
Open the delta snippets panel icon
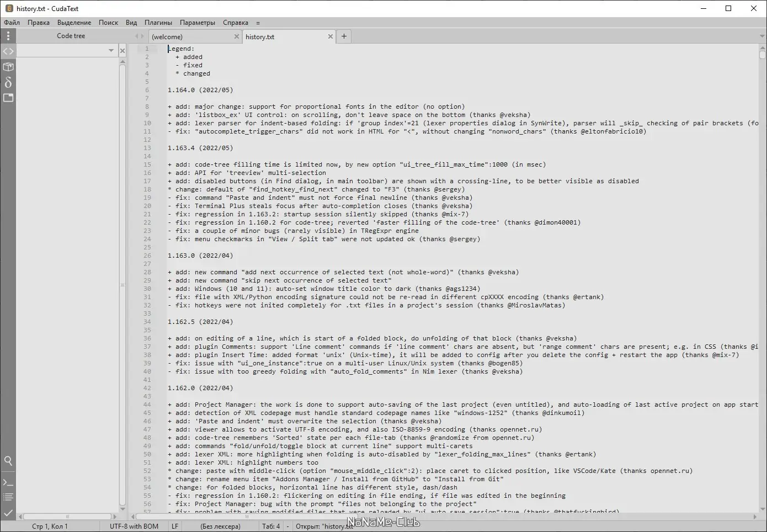(x=8, y=82)
